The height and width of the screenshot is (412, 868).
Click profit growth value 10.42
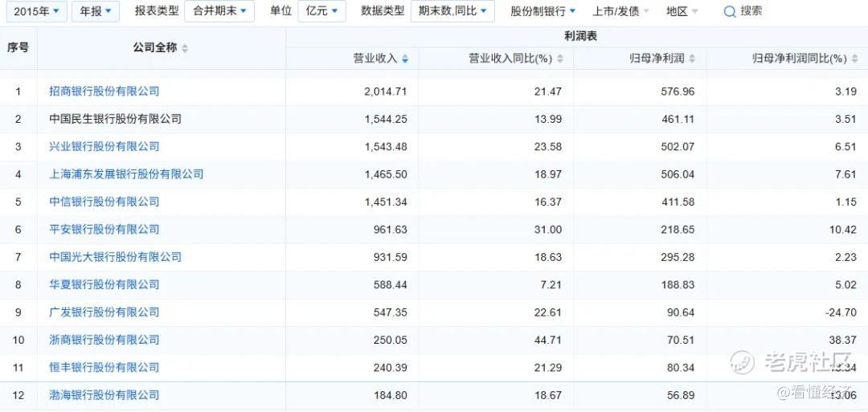[842, 230]
